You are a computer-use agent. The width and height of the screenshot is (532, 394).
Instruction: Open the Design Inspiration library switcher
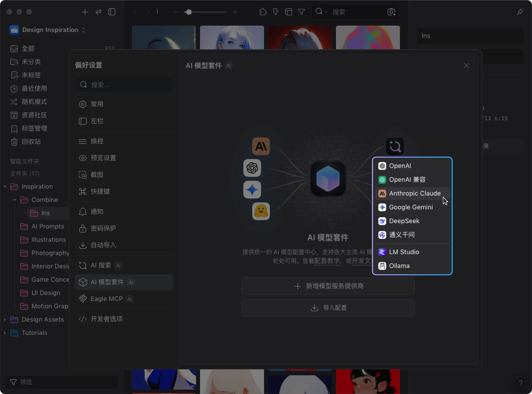(50, 30)
